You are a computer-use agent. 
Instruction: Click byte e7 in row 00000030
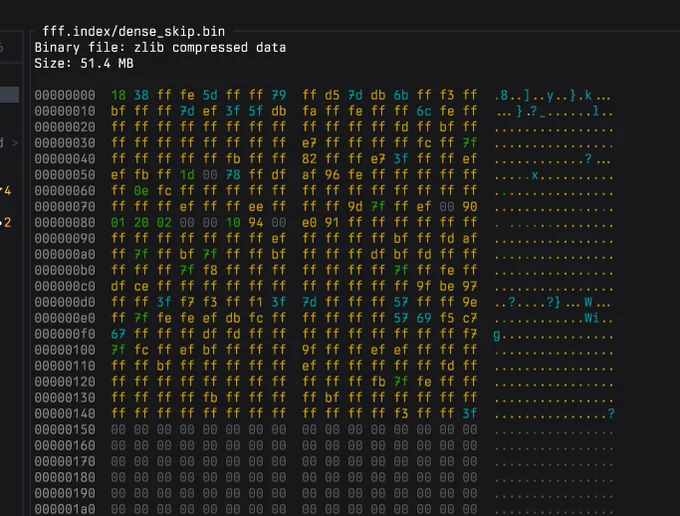[309, 143]
